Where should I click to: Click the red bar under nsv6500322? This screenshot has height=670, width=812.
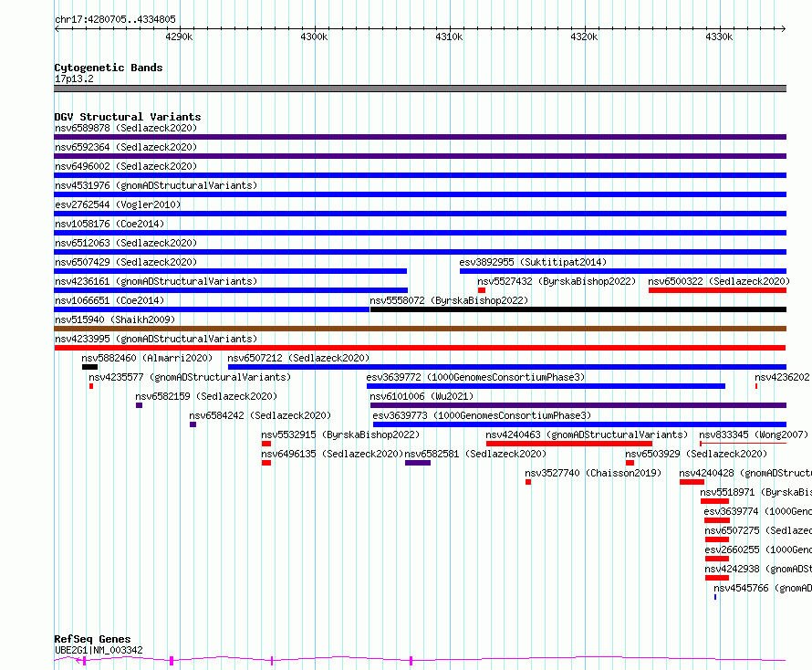point(717,290)
